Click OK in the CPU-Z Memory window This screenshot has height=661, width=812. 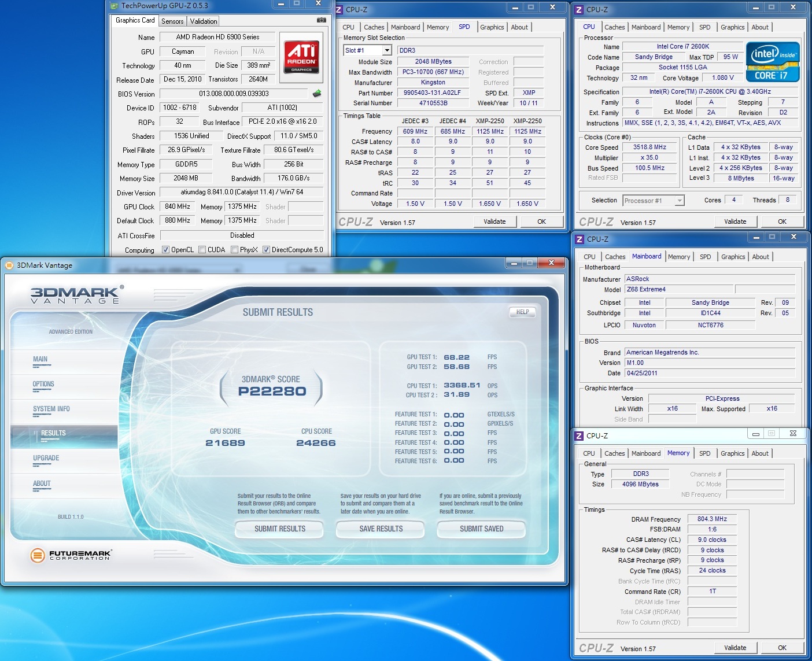pyautogui.click(x=782, y=648)
